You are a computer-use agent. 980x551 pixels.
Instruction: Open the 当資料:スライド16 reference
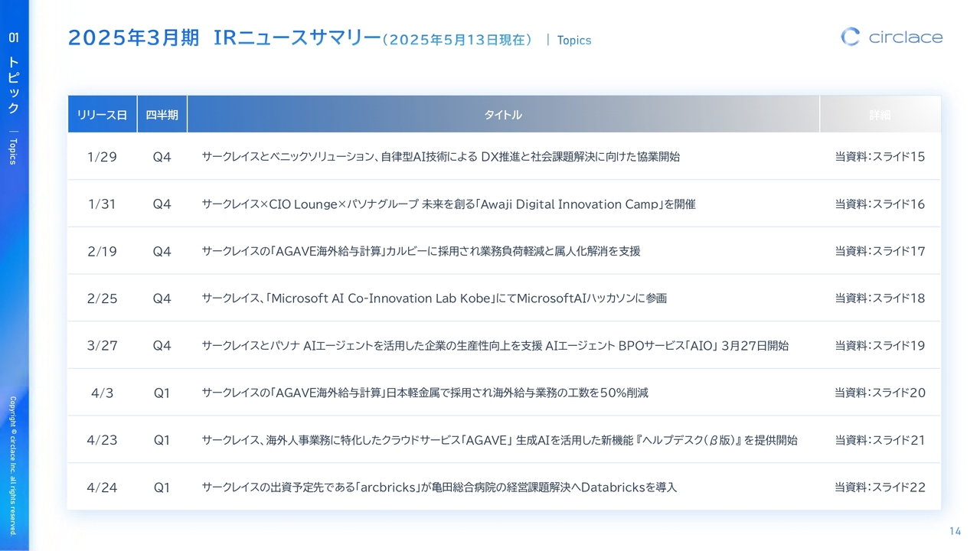[x=880, y=204]
